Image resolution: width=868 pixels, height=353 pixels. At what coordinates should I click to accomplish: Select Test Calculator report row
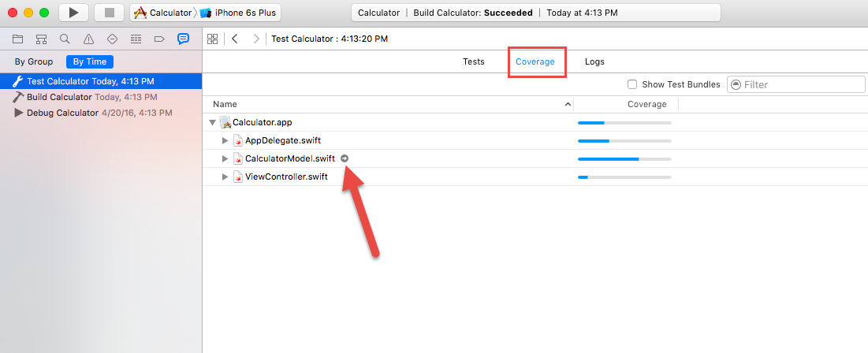point(101,81)
